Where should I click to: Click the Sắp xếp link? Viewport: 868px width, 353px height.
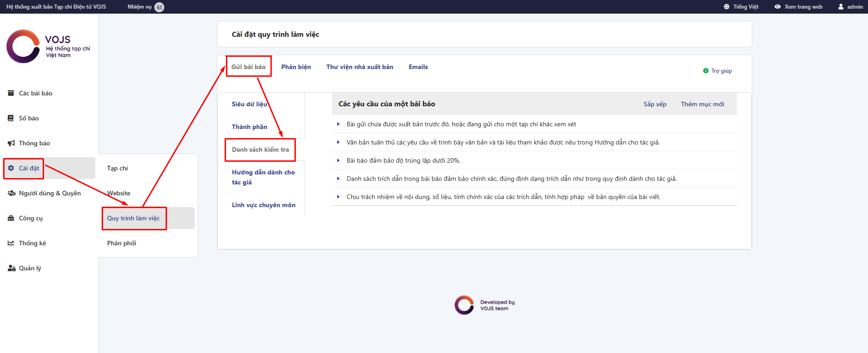point(655,104)
